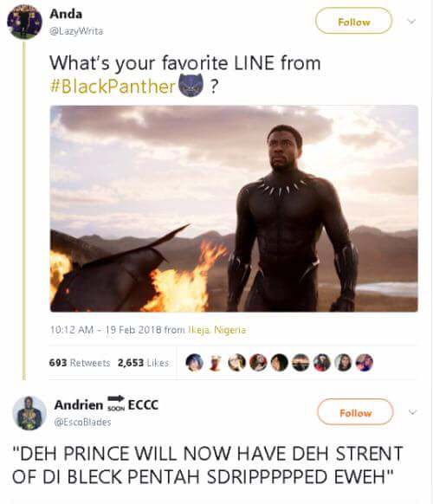Expand options chevron on Andrien's reply

412,412
